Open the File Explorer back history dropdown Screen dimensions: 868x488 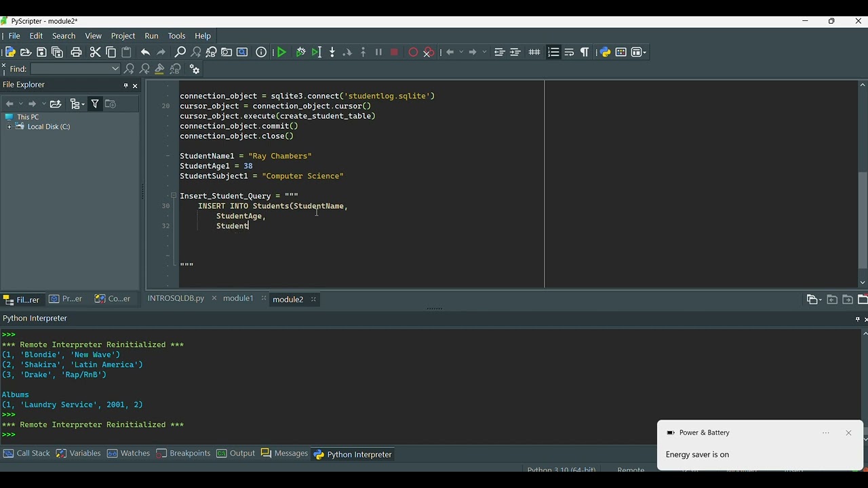[21, 104]
